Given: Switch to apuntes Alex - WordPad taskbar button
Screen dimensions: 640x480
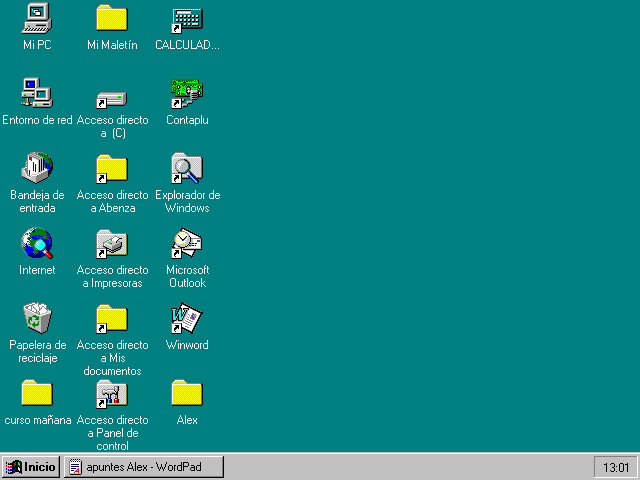Looking at the screenshot, I should coord(144,467).
